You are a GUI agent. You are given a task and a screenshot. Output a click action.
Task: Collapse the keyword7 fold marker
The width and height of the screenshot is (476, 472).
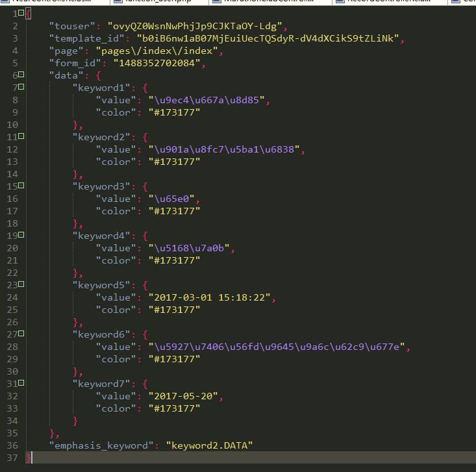(21, 383)
